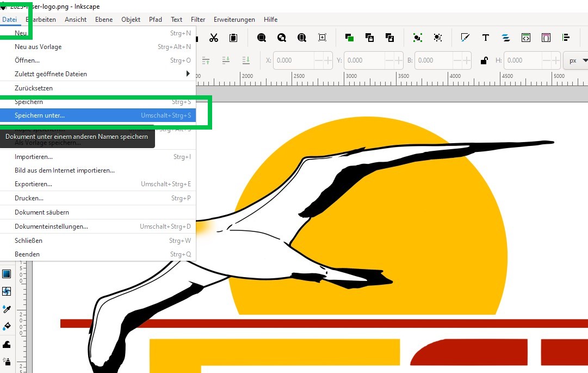The width and height of the screenshot is (588, 373).
Task: Choose Drucken... menu entry
Action: coord(98,198)
